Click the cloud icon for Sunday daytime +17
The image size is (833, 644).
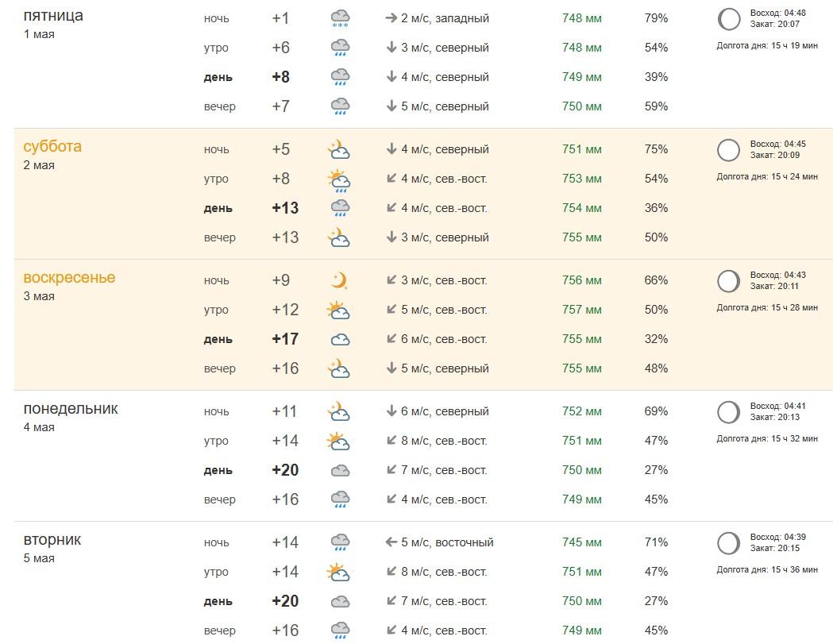[340, 339]
